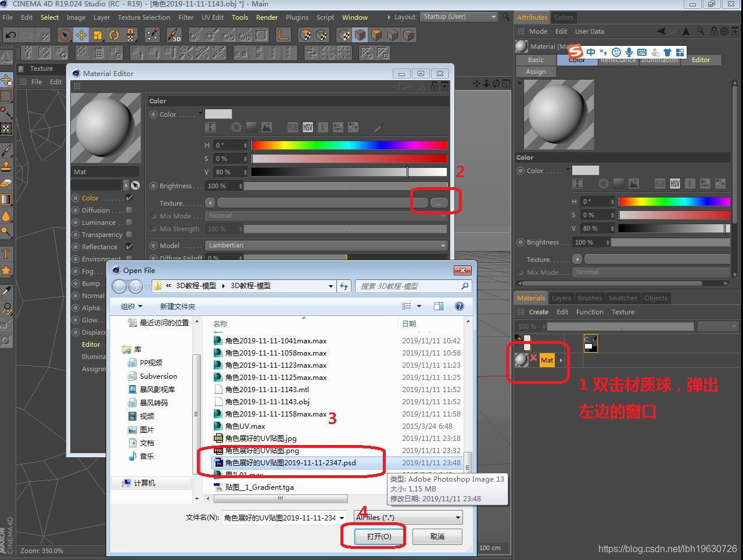Viewport: 743px width, 560px height.
Task: Select Kelvin K mode in Material Editor
Action: point(323,127)
